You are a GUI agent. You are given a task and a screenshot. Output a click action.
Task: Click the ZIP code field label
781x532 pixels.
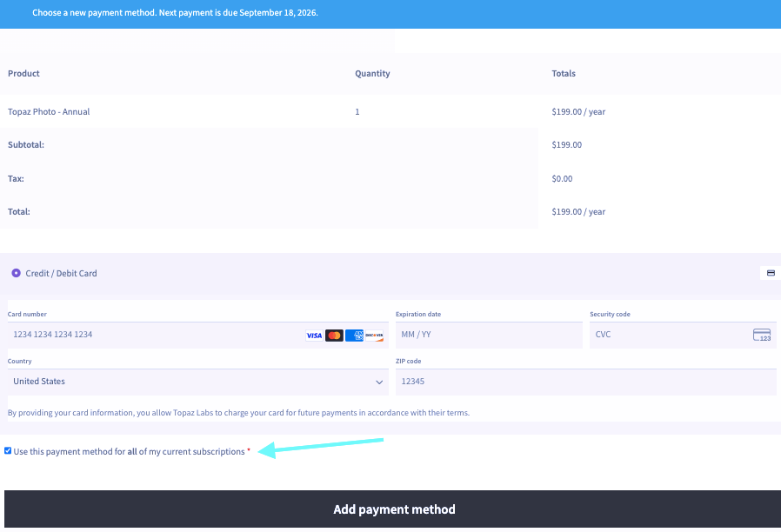click(408, 361)
